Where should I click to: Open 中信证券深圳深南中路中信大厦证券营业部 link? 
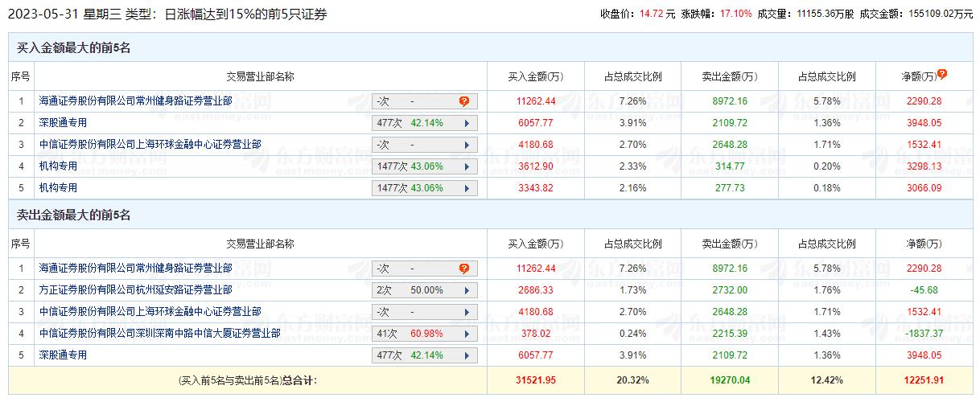coord(159,334)
